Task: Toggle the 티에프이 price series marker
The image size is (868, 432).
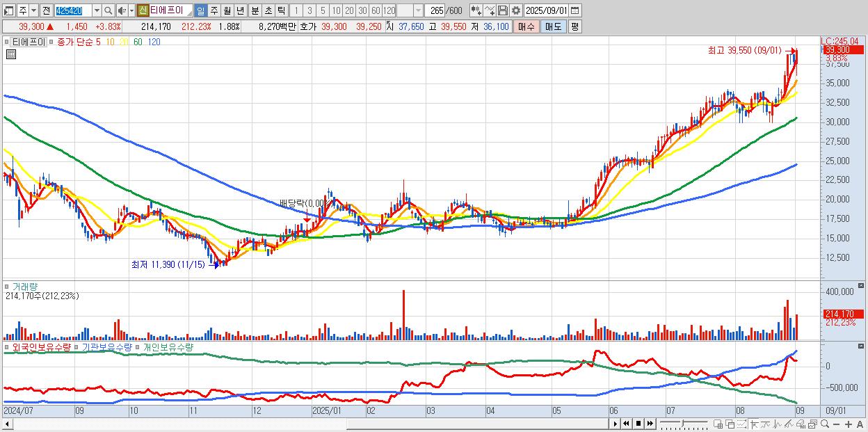Action: [8, 42]
